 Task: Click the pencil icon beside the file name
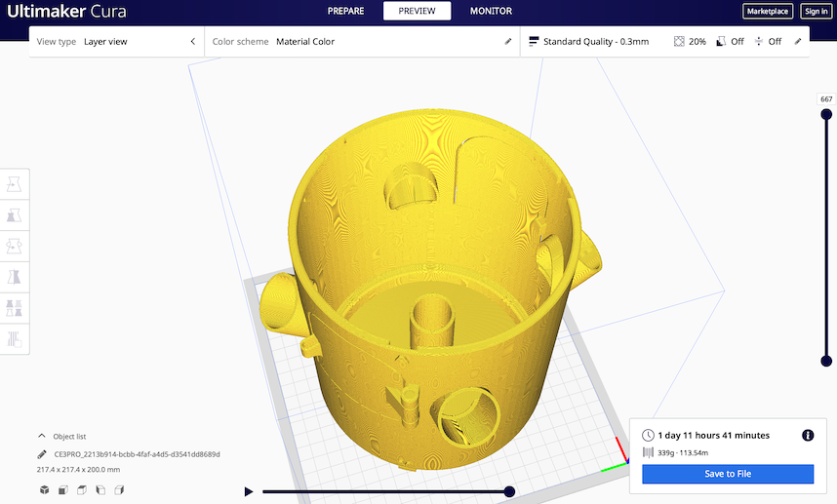(42, 454)
